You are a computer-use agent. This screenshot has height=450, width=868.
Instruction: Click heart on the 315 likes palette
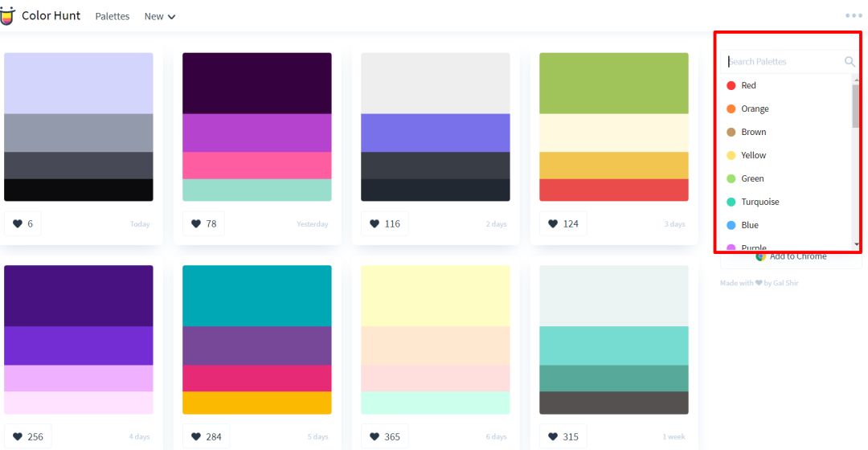point(552,436)
